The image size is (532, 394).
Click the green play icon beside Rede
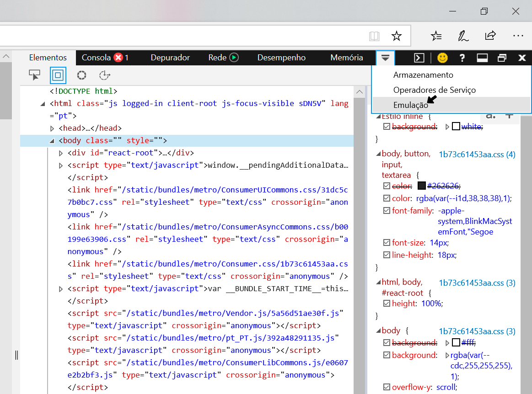coord(234,58)
